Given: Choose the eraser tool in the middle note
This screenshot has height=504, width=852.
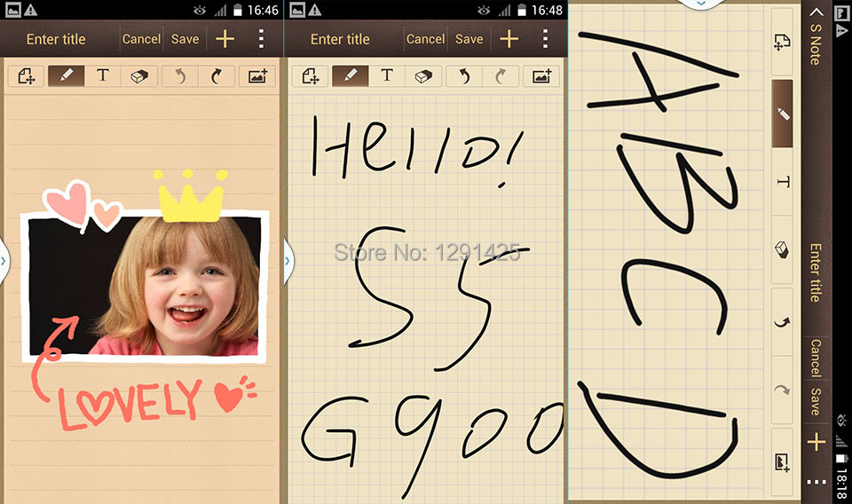Looking at the screenshot, I should 422,75.
